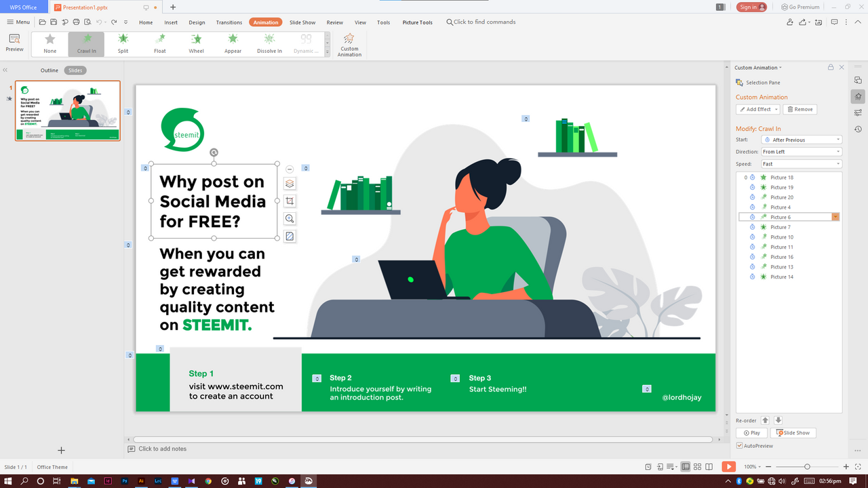
Task: Adjust the zoom slider handle
Action: pyautogui.click(x=807, y=467)
